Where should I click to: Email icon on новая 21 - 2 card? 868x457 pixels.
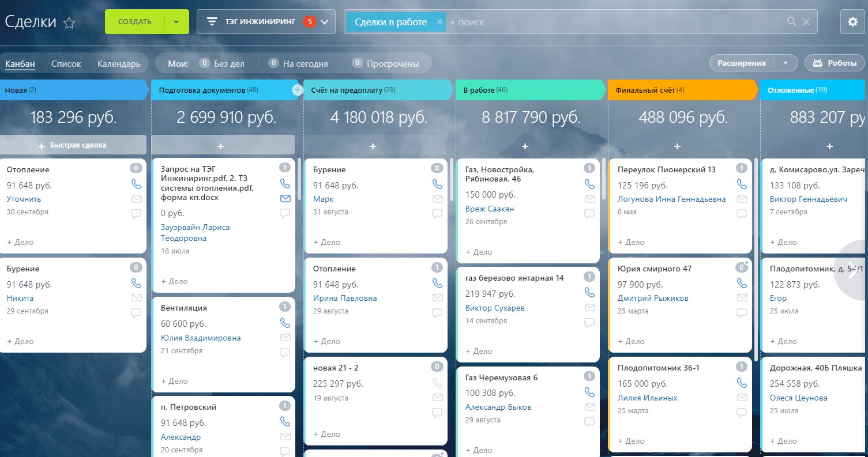click(x=438, y=398)
